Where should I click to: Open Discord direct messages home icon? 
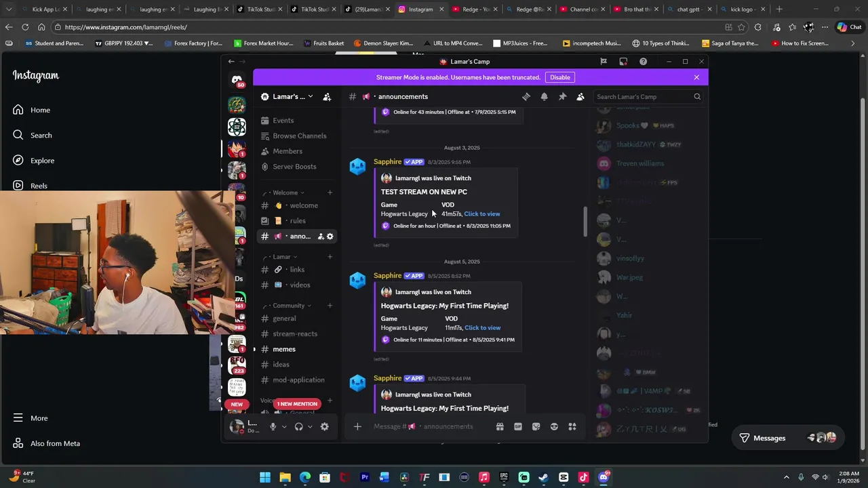pyautogui.click(x=237, y=80)
